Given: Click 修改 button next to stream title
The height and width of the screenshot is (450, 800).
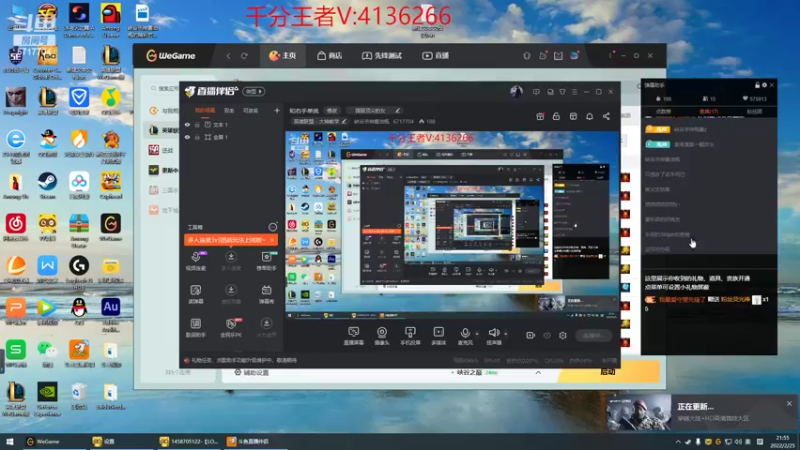Looking at the screenshot, I should coord(332,110).
